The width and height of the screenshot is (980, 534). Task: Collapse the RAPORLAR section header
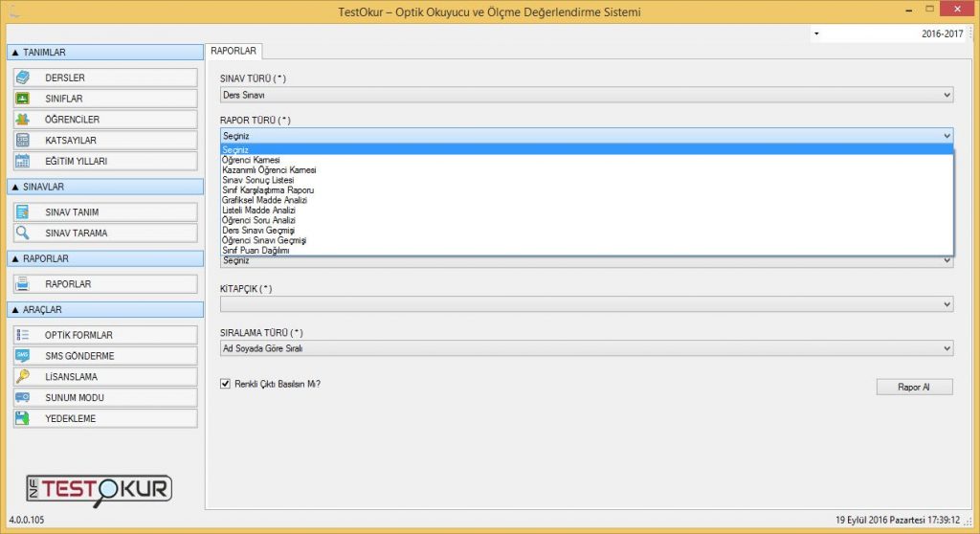tap(105, 258)
